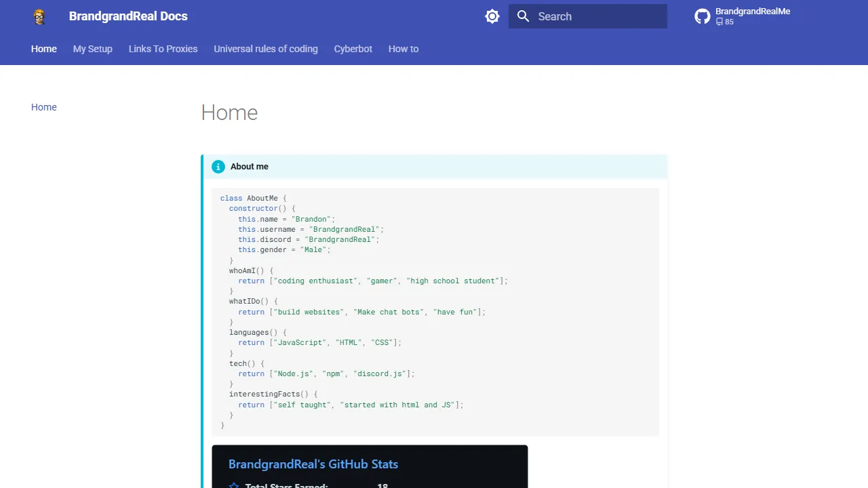Click the repository icon beside the 85 count
The height and width of the screenshot is (488, 868).
(719, 21)
